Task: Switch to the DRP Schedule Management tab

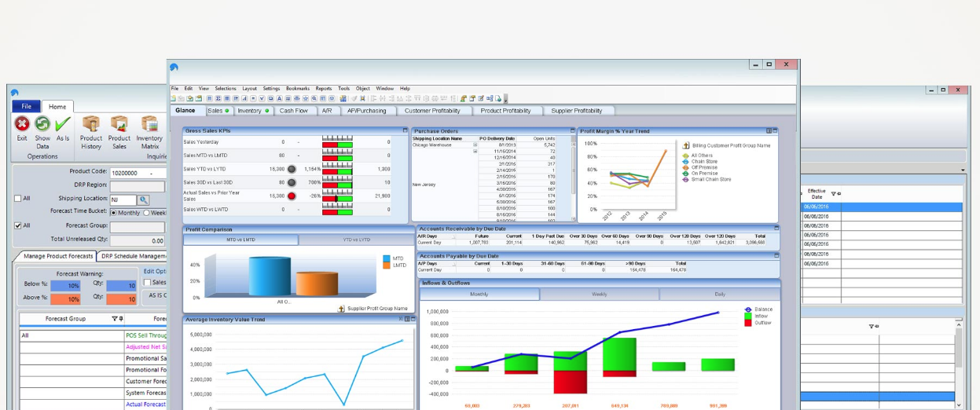Action: click(x=134, y=256)
